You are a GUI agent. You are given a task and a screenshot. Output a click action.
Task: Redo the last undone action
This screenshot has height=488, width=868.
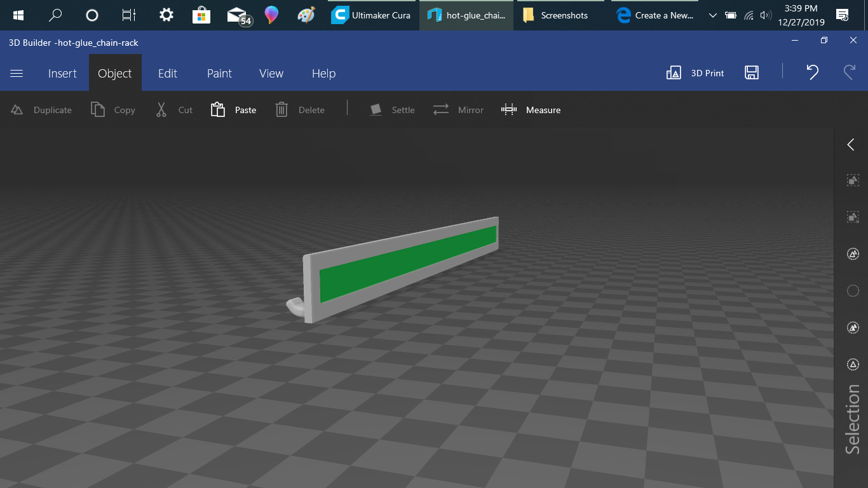[850, 72]
